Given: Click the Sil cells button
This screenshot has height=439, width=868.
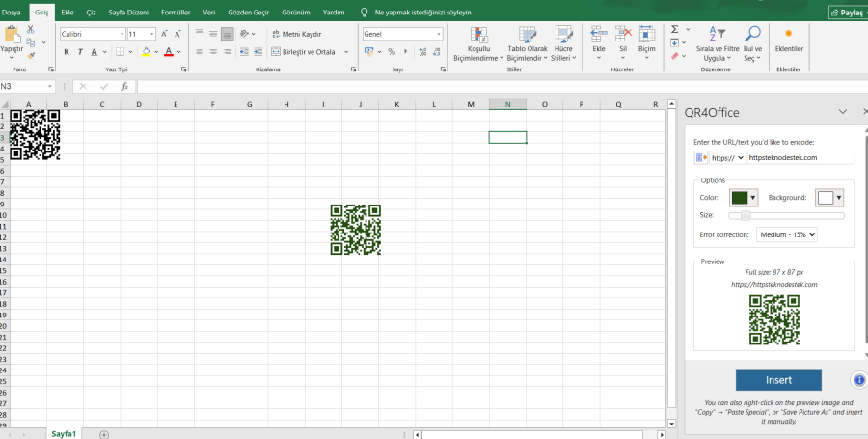Looking at the screenshot, I should tap(623, 43).
